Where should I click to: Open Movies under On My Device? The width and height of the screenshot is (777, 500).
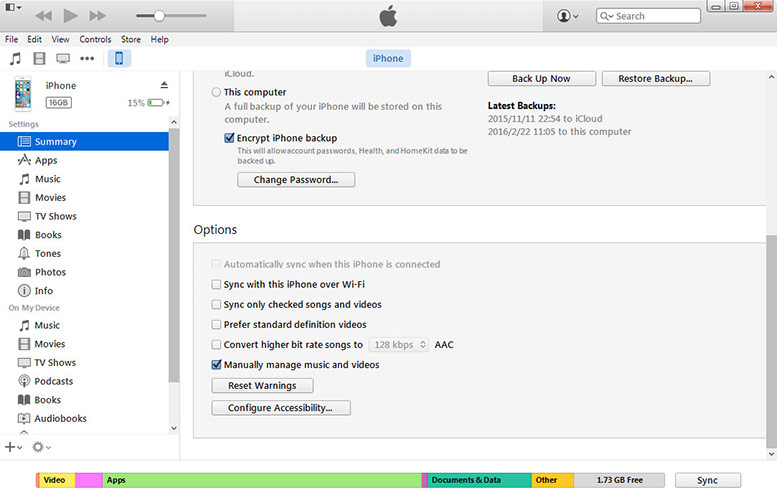84,344
